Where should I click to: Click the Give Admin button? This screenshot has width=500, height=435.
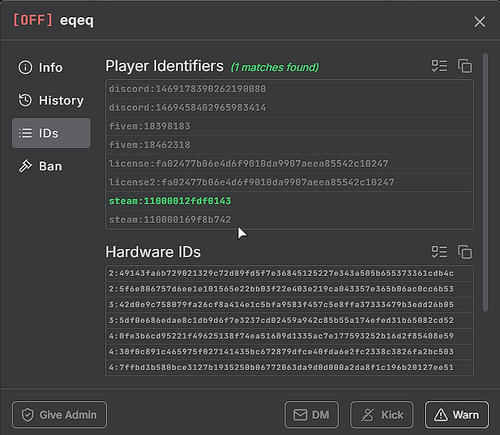(59, 415)
